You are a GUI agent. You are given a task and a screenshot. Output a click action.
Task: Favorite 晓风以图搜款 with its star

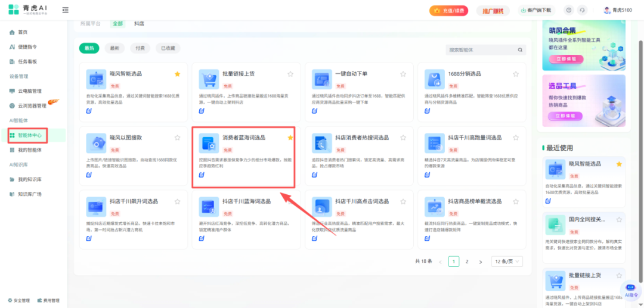[x=178, y=138]
